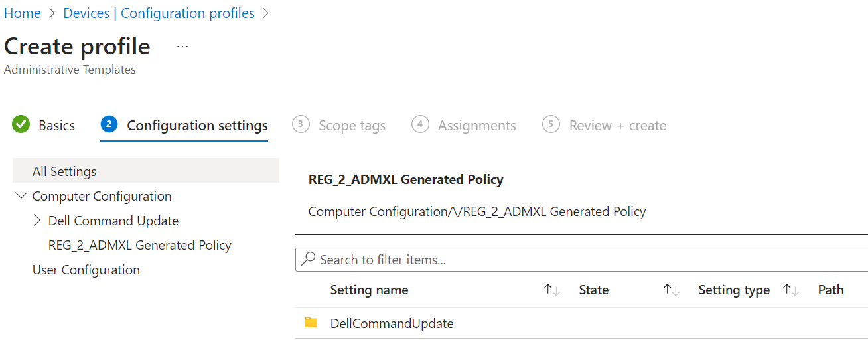Select Computer Configuration in the tree
The height and width of the screenshot is (362, 868).
point(102,196)
